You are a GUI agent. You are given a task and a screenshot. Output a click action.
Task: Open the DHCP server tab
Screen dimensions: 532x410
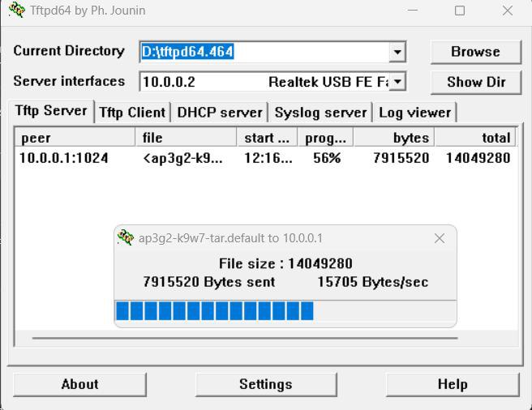[x=220, y=113]
